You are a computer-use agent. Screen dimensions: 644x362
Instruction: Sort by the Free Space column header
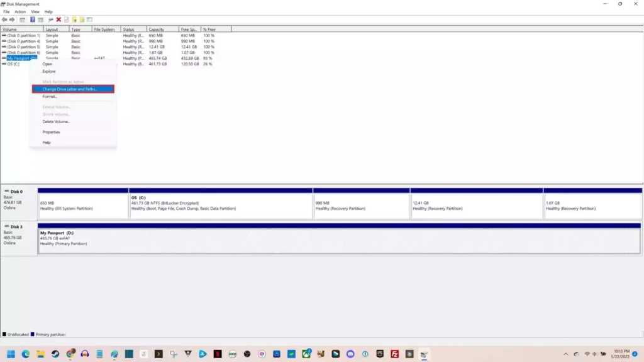click(190, 30)
